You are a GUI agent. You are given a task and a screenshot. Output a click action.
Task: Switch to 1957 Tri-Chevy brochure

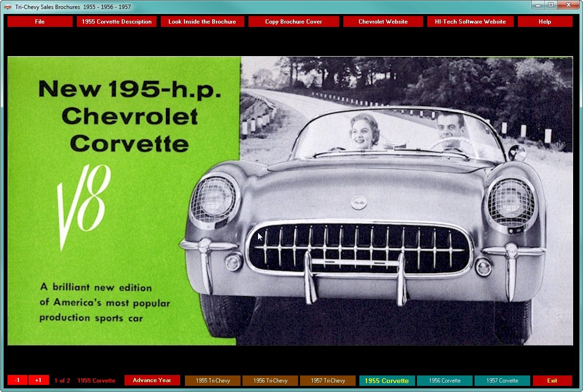click(328, 381)
